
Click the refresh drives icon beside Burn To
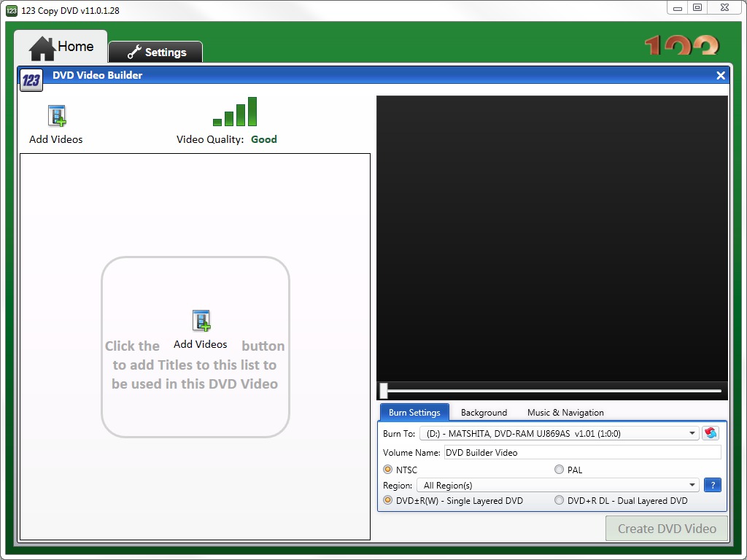pyautogui.click(x=711, y=433)
